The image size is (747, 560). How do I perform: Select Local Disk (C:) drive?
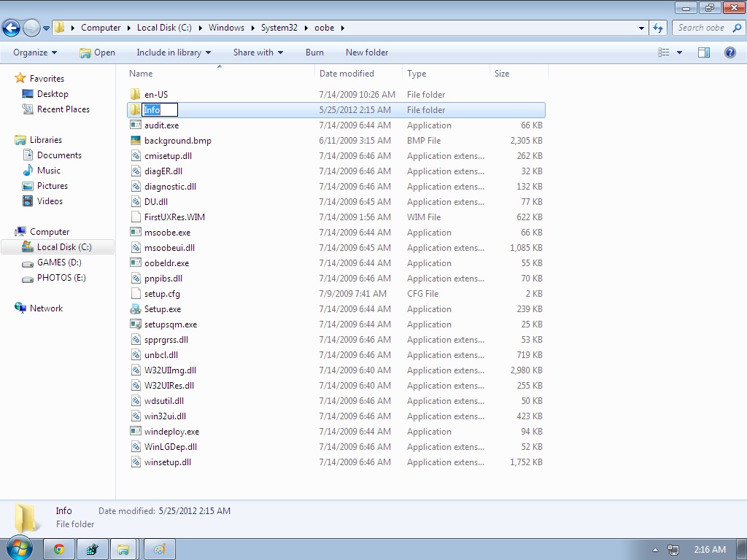[x=58, y=246]
